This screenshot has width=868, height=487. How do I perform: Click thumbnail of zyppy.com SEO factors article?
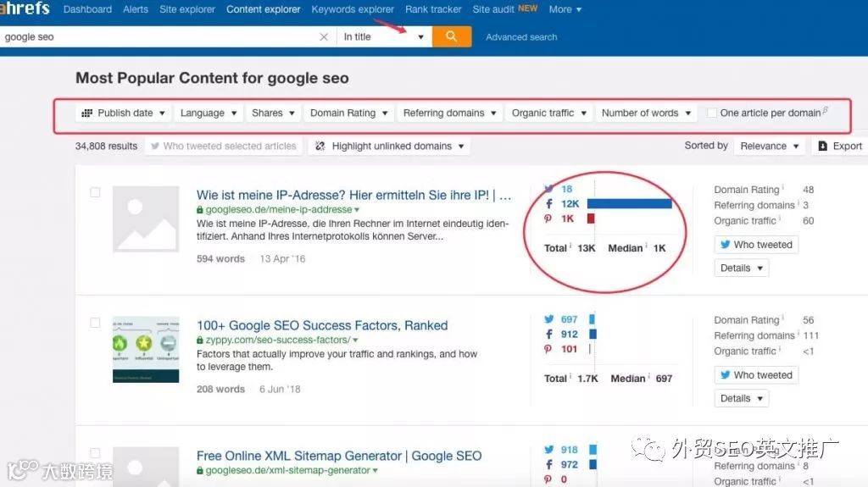[146, 349]
